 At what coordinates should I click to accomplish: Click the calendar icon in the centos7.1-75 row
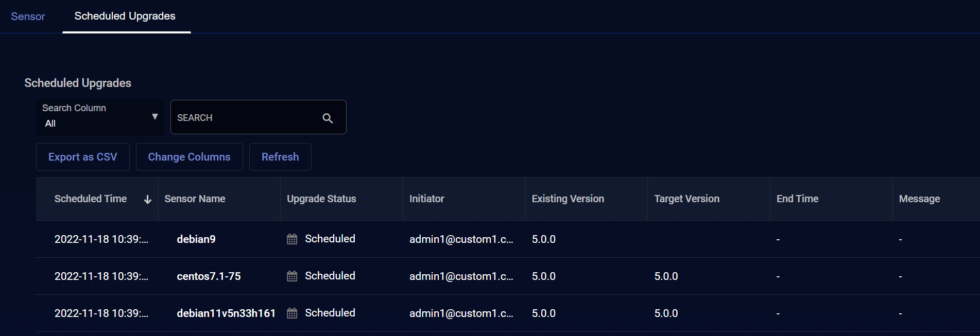(x=292, y=276)
